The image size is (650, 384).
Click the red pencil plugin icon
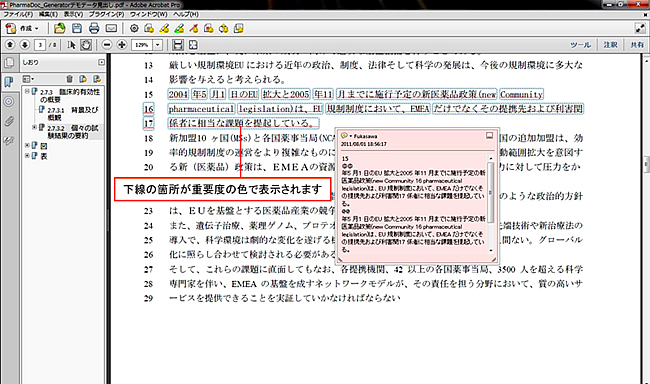(x=194, y=28)
